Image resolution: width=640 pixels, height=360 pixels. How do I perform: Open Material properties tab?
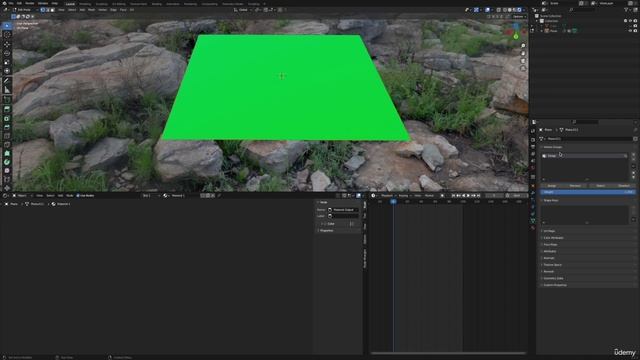(x=533, y=227)
